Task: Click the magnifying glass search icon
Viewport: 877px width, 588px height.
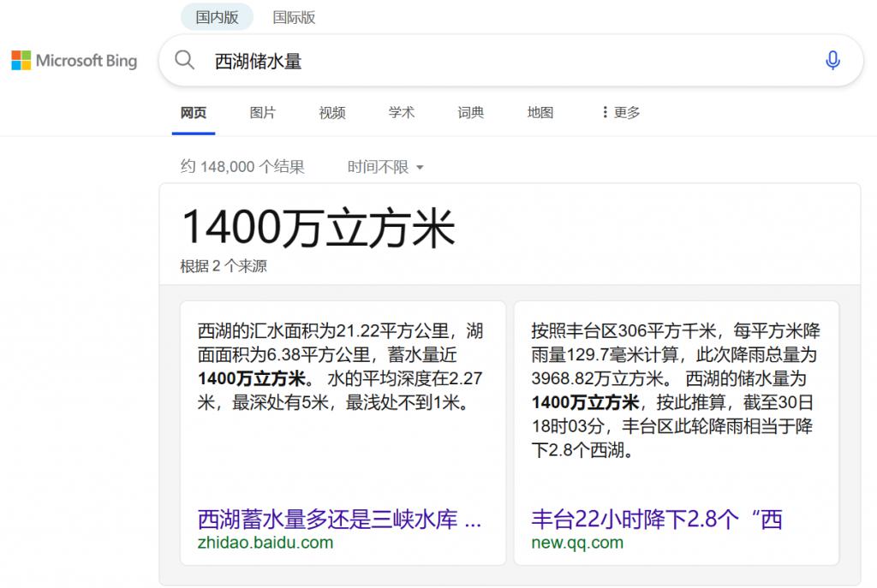Action: [x=184, y=60]
